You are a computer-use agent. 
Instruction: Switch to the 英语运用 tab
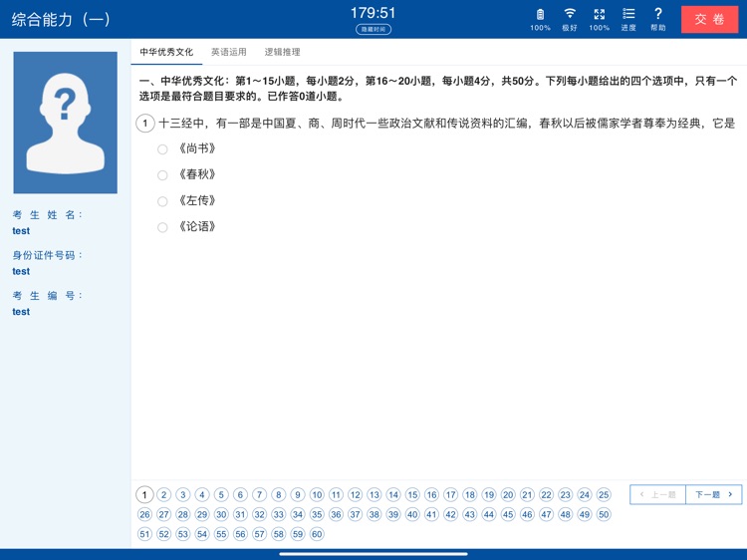pyautogui.click(x=229, y=52)
